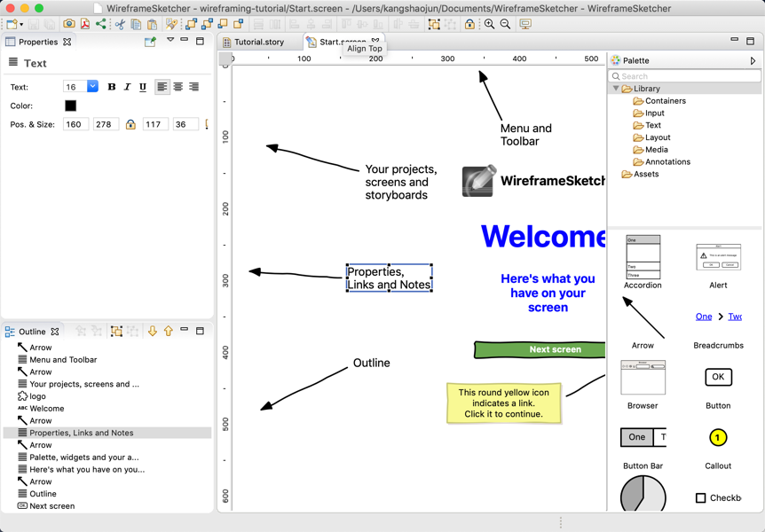Click the green Share icon
Viewport: 765px width, 532px height.
click(100, 24)
